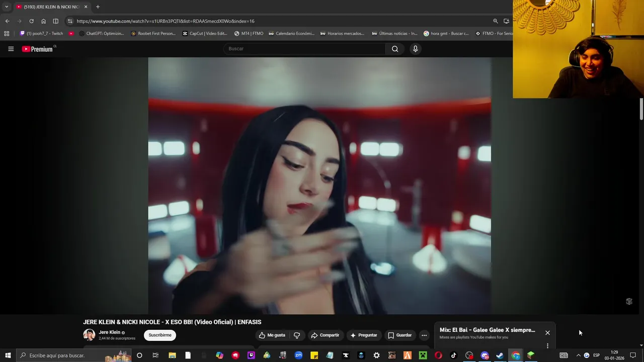644x362 pixels.
Task: Save the video with Guardar
Action: click(x=400, y=335)
